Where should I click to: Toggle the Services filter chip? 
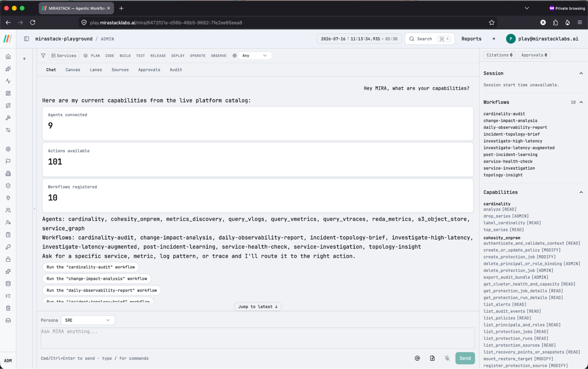pos(64,56)
